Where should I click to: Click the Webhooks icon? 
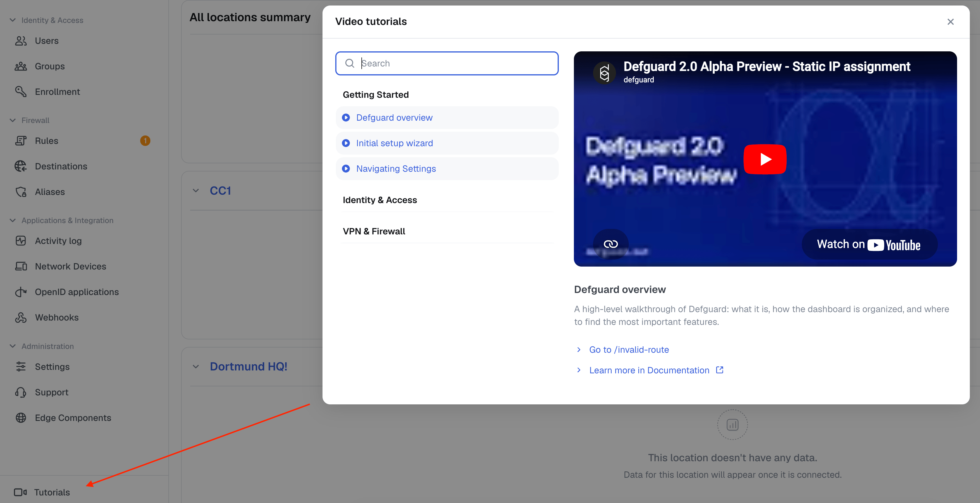(21, 317)
